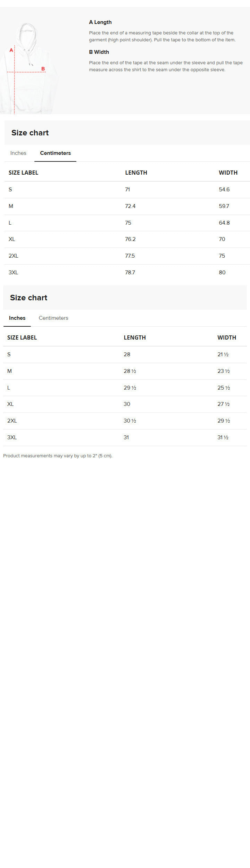Click LENGTH column header in centimeters chart
This screenshot has width=250, height=868.
pos(136,173)
